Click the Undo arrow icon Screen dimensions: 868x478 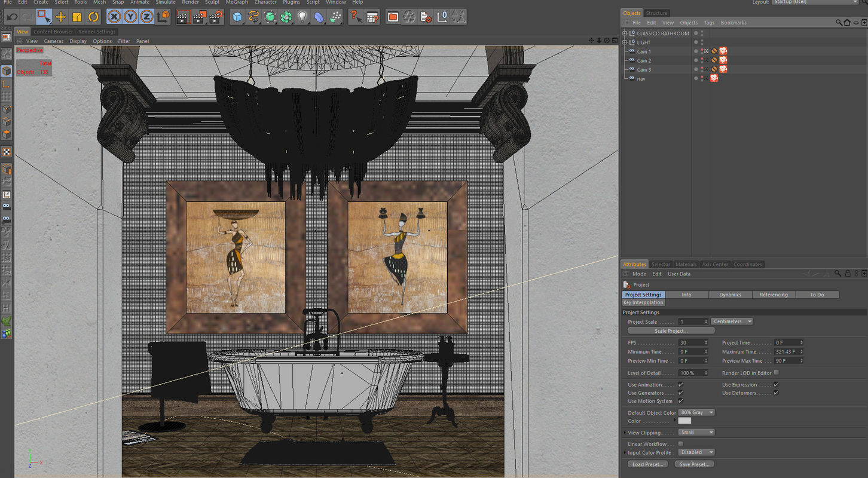pyautogui.click(x=11, y=17)
